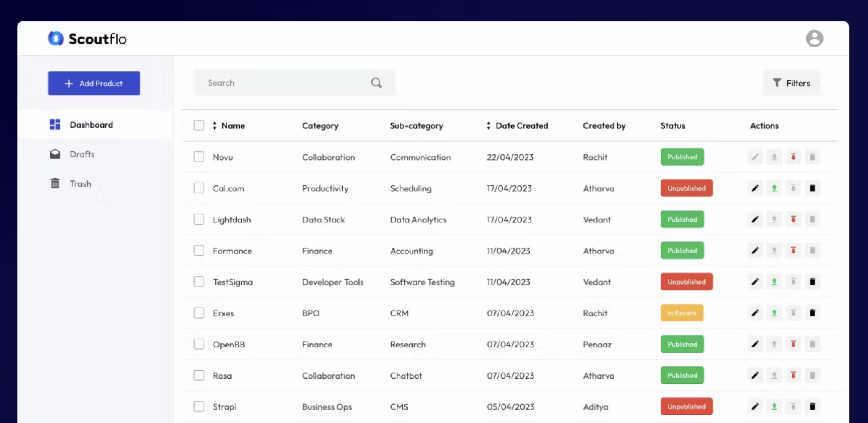
Task: Click the Add Product button
Action: pos(94,83)
